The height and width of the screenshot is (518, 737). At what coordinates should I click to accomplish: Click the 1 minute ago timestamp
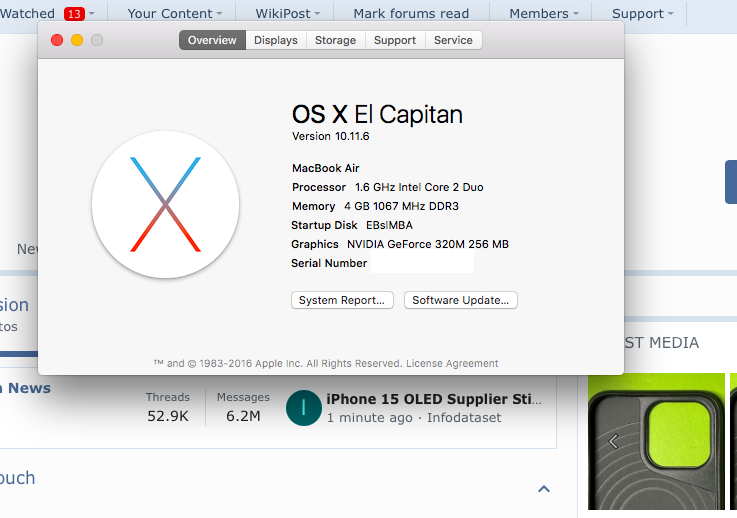(369, 417)
